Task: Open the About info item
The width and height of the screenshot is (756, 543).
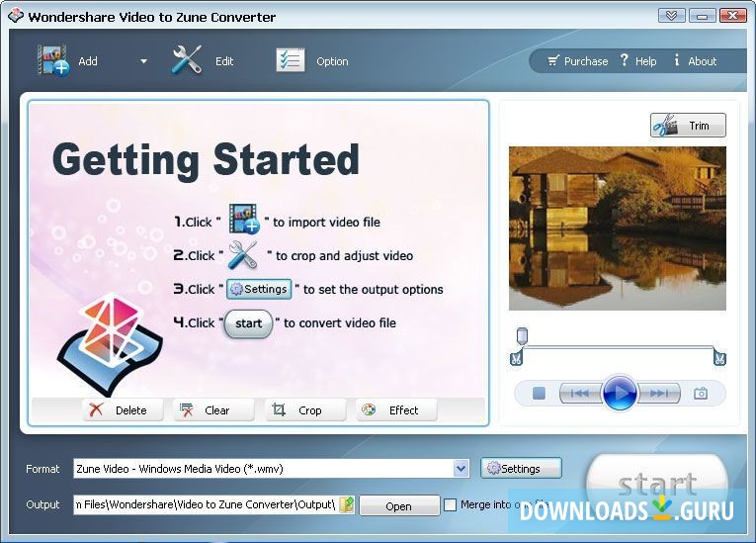Action: pyautogui.click(x=695, y=60)
